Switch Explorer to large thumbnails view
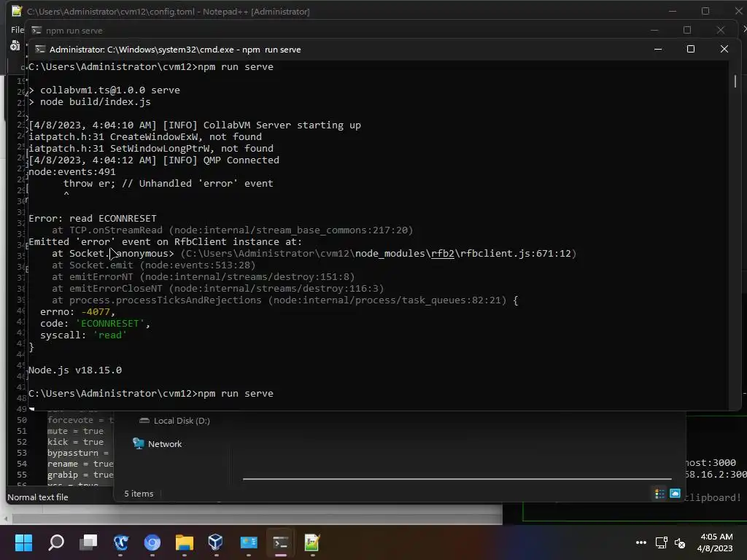747x560 pixels. [x=675, y=494]
